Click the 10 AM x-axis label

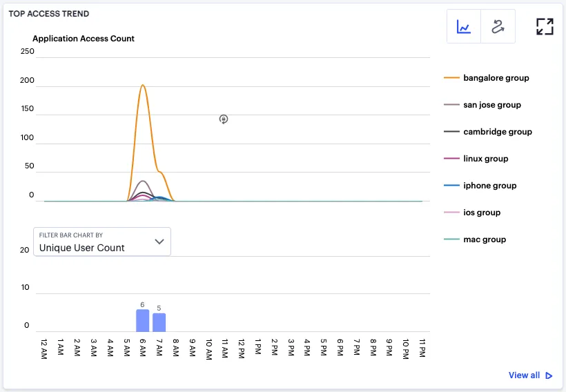[x=208, y=349]
